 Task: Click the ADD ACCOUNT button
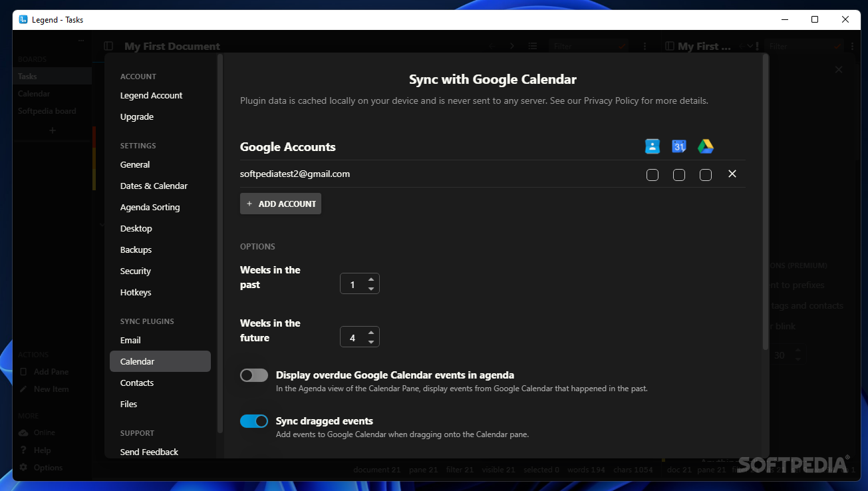tap(281, 204)
